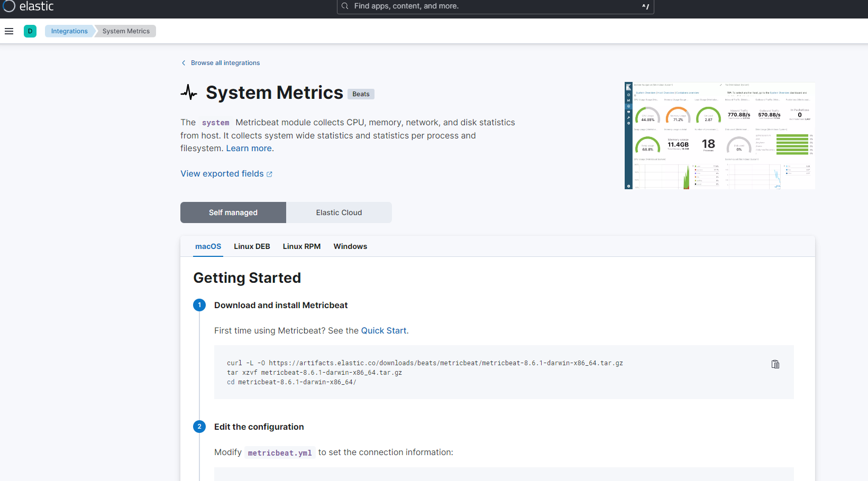Click the System Metrics heartbeat icon
Viewport: 868px width, 481px height.
pyautogui.click(x=189, y=92)
